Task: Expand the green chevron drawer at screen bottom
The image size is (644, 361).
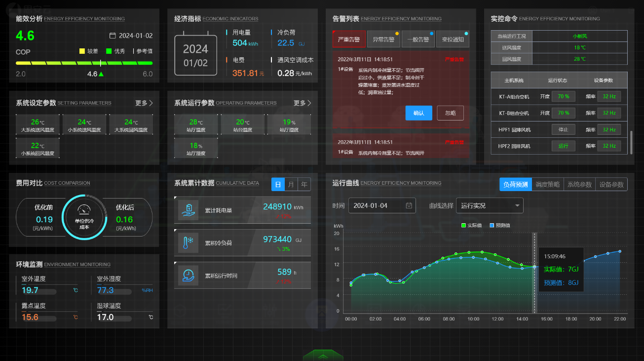Action: (x=323, y=355)
